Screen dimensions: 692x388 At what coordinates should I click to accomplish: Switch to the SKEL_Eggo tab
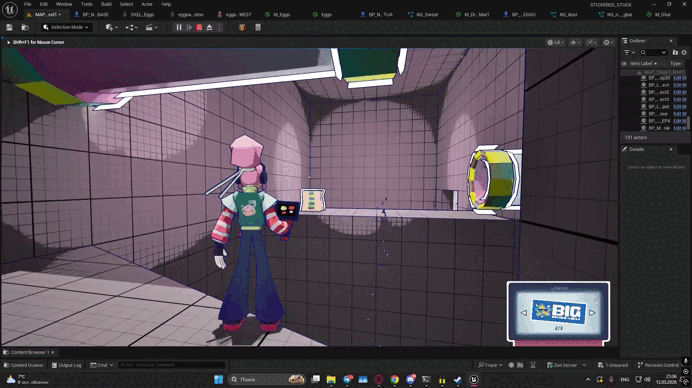(x=138, y=15)
